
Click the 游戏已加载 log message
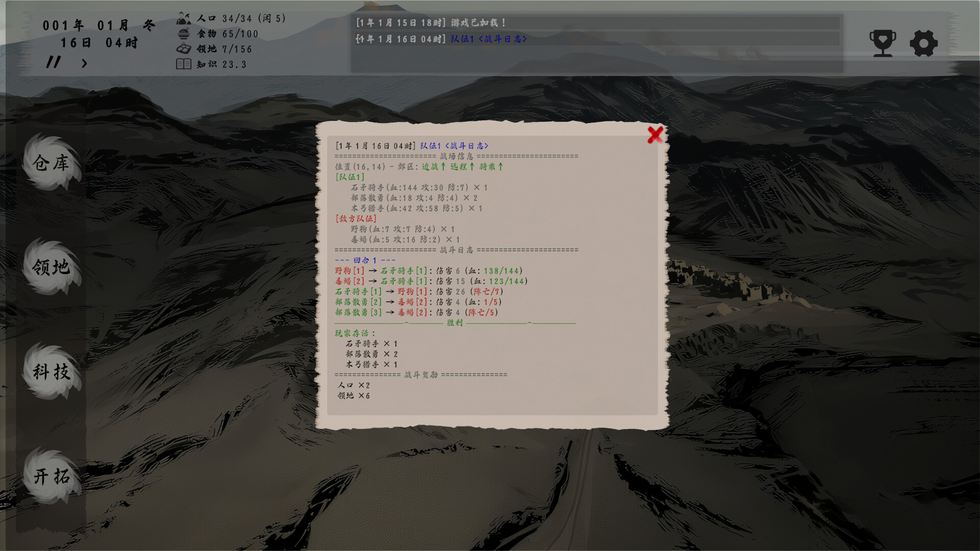[478, 23]
